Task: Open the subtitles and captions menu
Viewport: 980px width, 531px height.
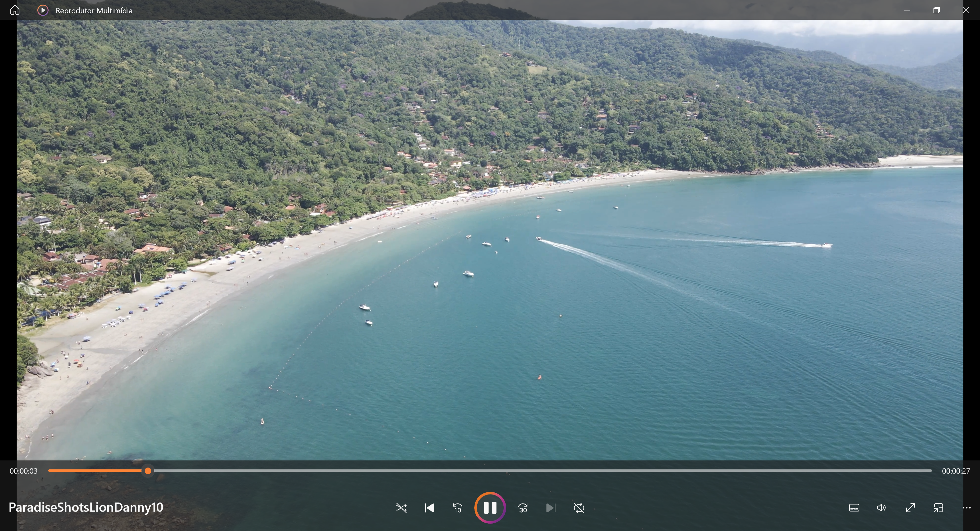Action: (x=854, y=508)
